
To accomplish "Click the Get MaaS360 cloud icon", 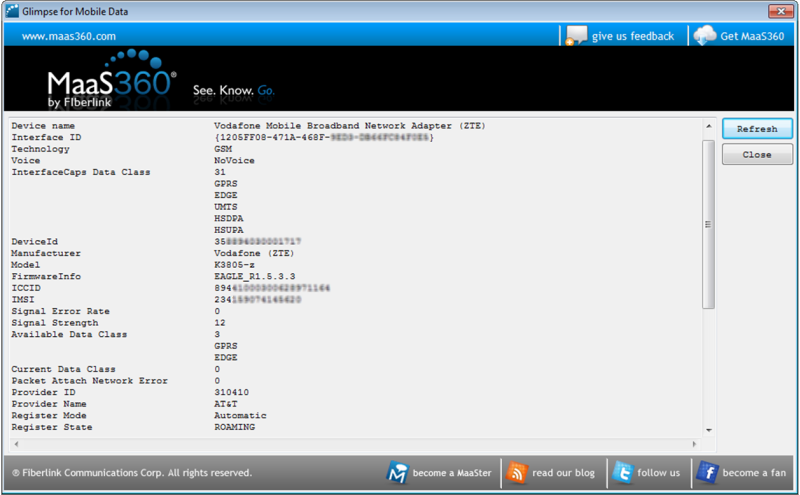I will coord(705,36).
